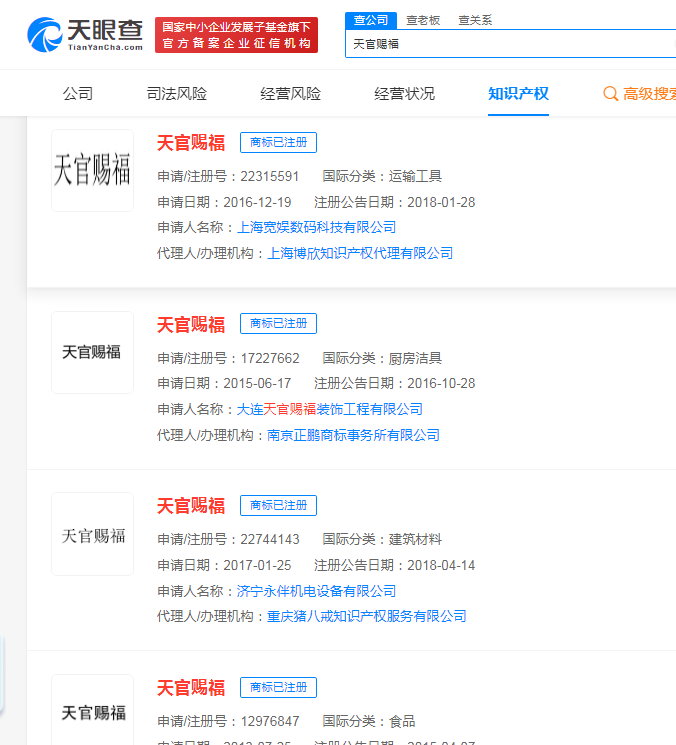Click registration announcement date 2018-01-28

[441, 202]
